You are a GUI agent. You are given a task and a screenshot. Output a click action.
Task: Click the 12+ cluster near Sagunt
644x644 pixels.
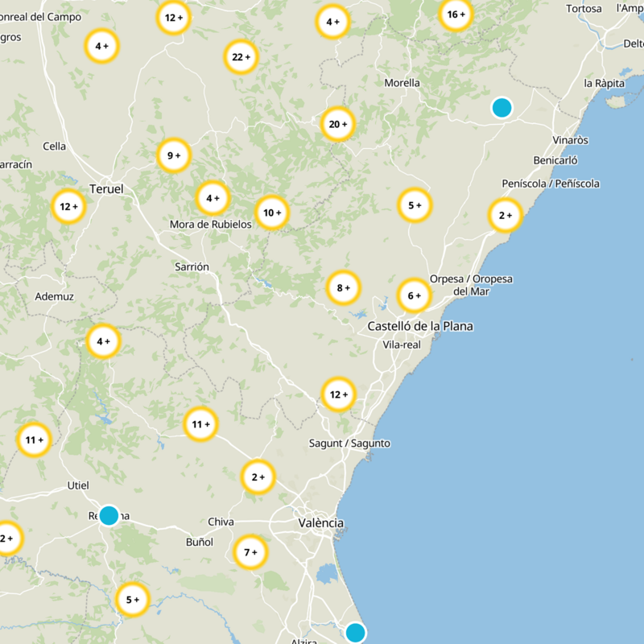pos(339,394)
